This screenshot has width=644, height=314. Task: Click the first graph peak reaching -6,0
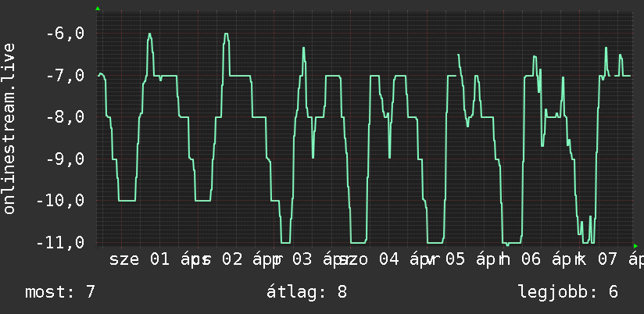tap(150, 34)
